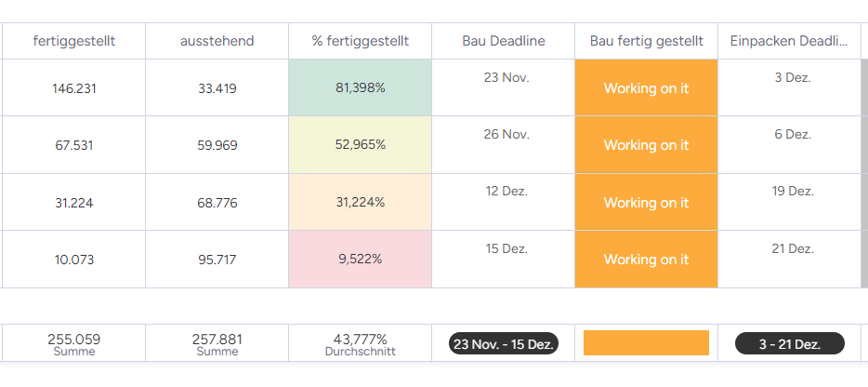This screenshot has height=387, width=868.
Task: Click the 'ausstehend' column header
Action: [x=217, y=41]
